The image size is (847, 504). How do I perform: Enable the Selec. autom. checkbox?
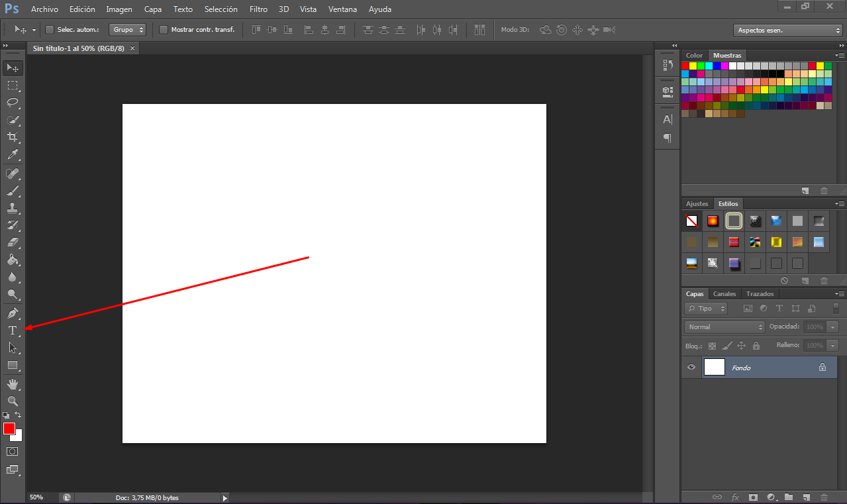coord(50,30)
